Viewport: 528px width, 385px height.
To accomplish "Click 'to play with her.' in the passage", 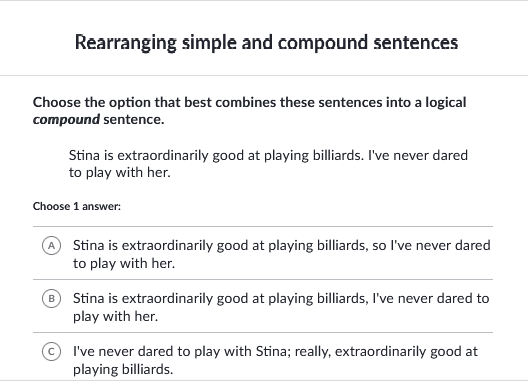I will coord(120,172).
